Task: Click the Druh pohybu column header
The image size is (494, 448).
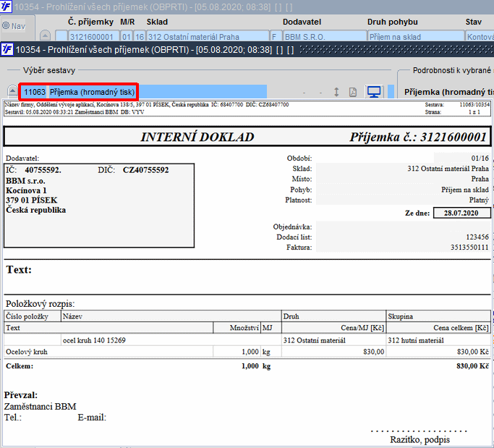Action: 392,22
